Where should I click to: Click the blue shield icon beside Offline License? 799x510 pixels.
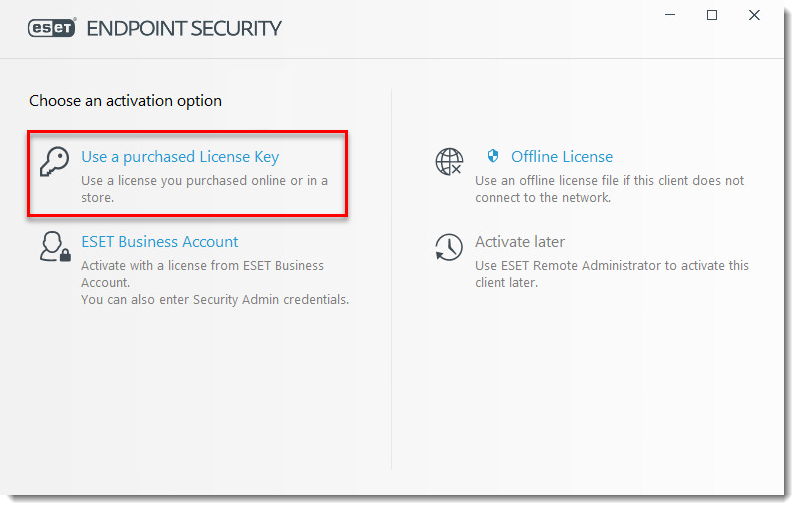point(492,156)
